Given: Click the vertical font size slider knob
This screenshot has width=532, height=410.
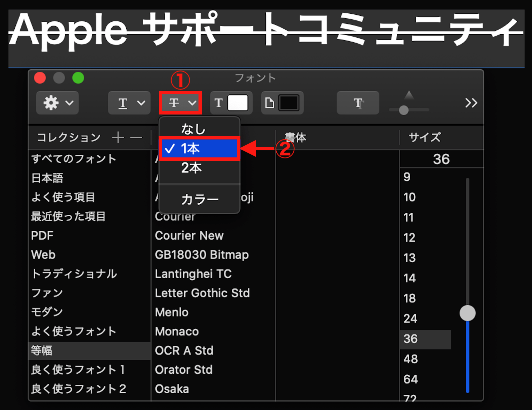Looking at the screenshot, I should [467, 313].
